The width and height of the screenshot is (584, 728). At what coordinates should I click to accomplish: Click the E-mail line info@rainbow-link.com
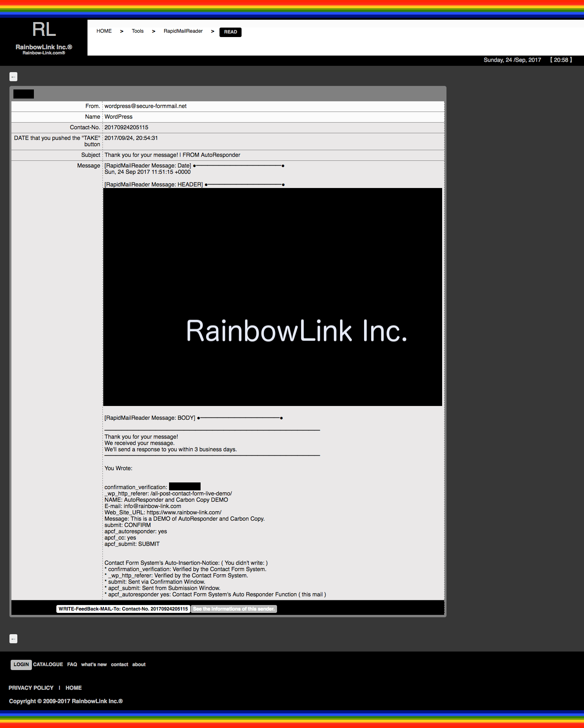click(143, 506)
